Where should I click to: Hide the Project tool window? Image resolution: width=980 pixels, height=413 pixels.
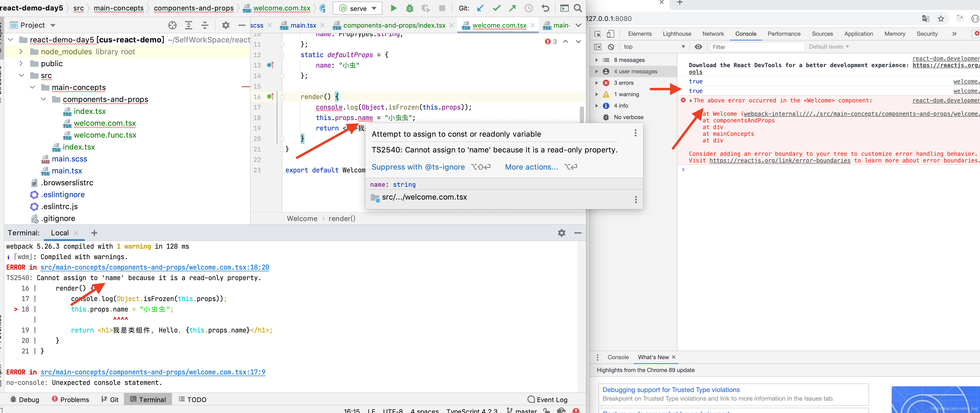[x=242, y=25]
